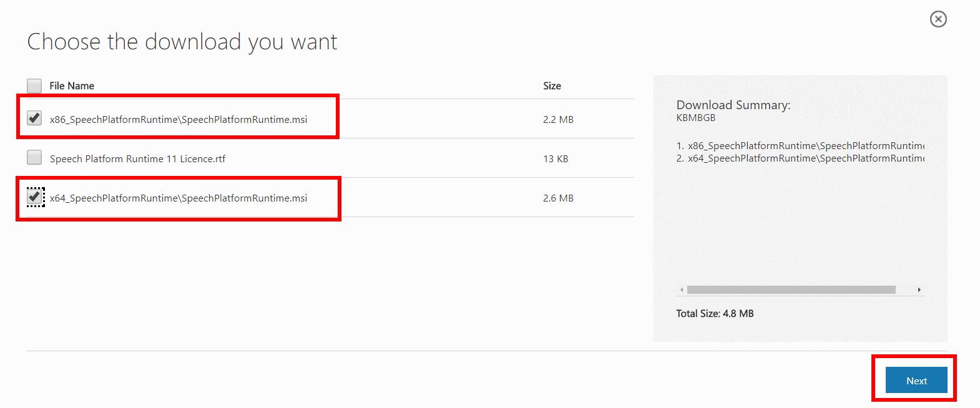980x408 pixels.
Task: Click the 2.2 MB size value
Action: point(558,119)
